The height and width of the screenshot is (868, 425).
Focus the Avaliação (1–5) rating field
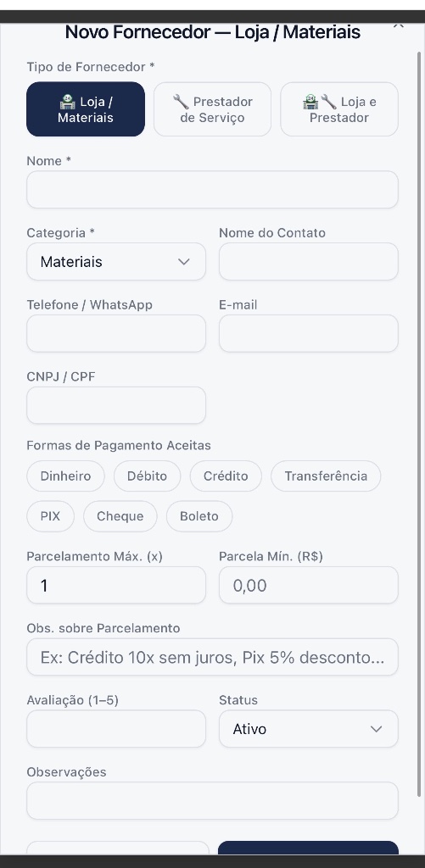click(116, 728)
